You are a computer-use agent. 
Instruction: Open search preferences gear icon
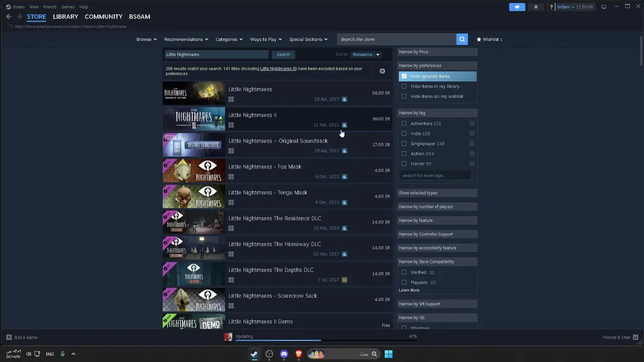click(382, 71)
